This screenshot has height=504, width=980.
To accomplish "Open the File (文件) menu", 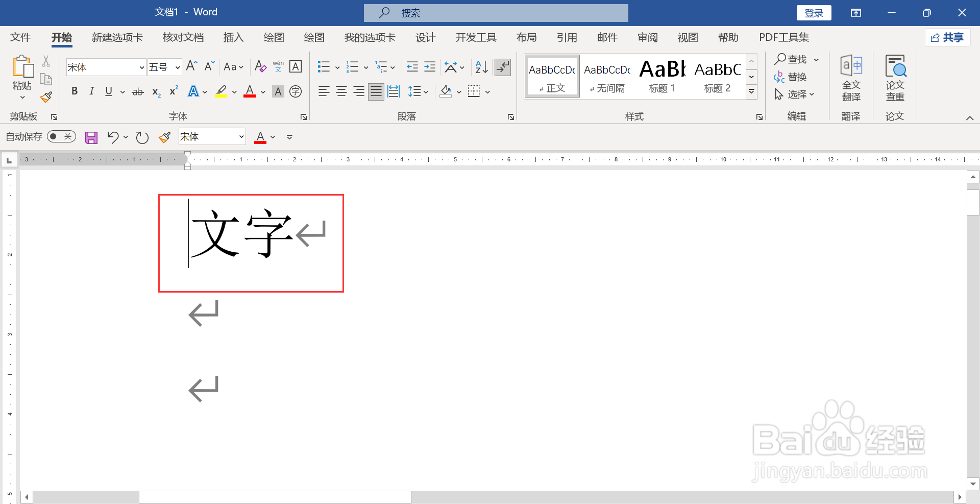I will [x=20, y=37].
